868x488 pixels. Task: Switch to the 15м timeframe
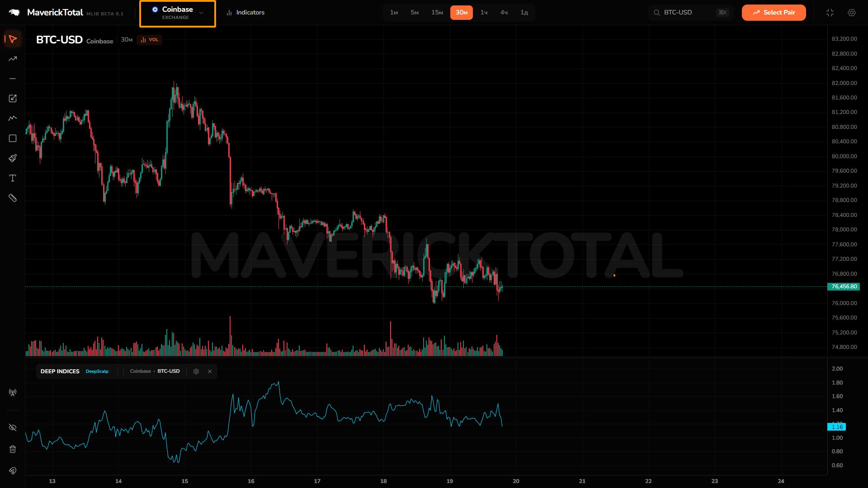point(437,13)
